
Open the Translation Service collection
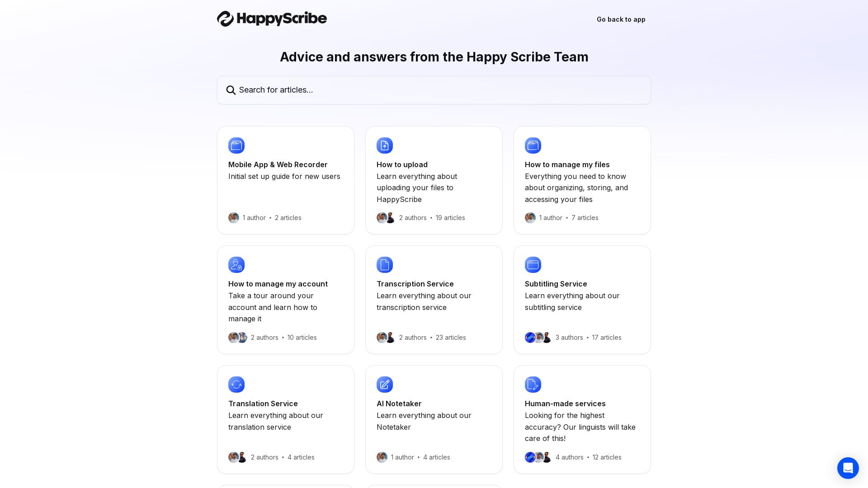tap(286, 419)
